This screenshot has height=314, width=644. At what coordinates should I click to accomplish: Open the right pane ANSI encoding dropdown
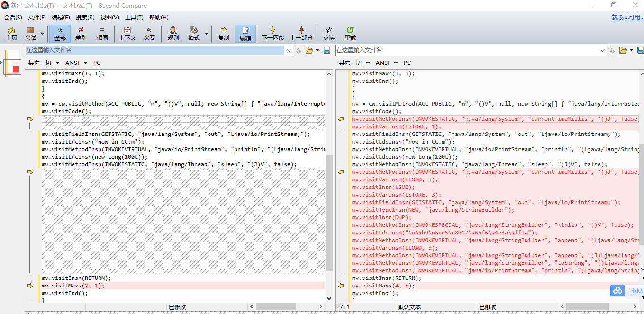coord(387,63)
